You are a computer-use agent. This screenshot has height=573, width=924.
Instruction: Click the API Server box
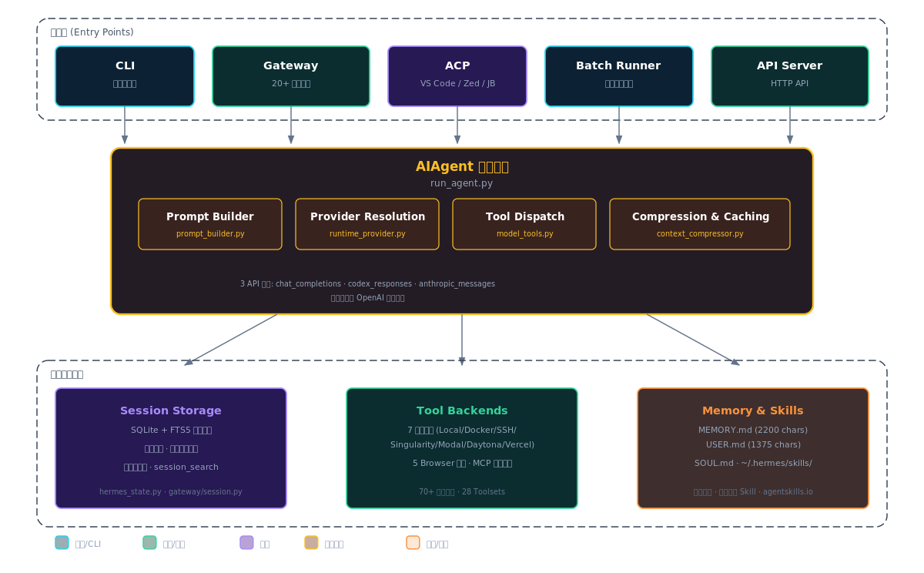pos(790,76)
